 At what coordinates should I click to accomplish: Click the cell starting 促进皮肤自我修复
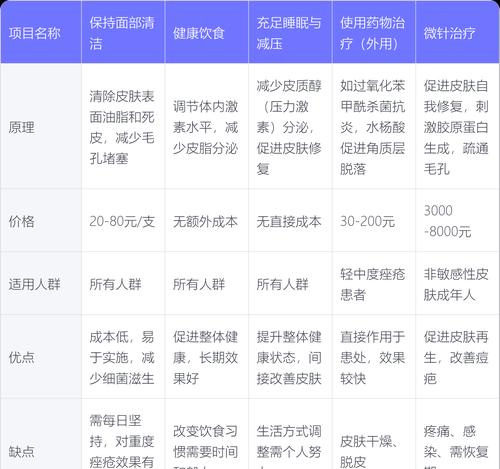coord(456,127)
